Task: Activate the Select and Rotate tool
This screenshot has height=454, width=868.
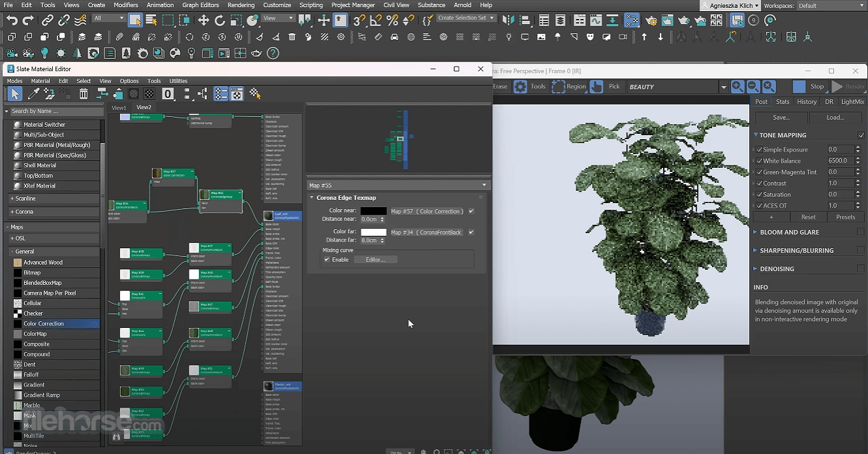Action: point(220,20)
